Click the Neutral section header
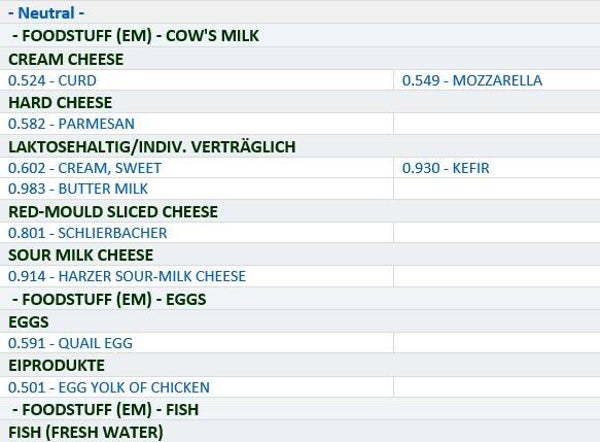Viewport: 600px width, 442px height. pos(46,13)
